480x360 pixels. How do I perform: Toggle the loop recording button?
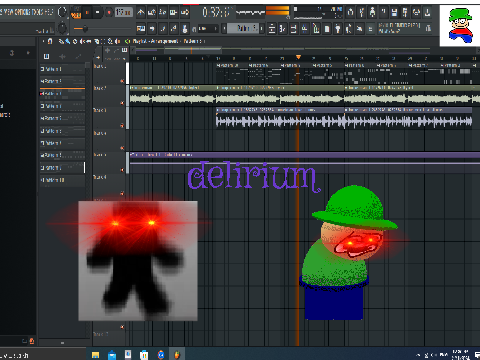[x=185, y=13]
